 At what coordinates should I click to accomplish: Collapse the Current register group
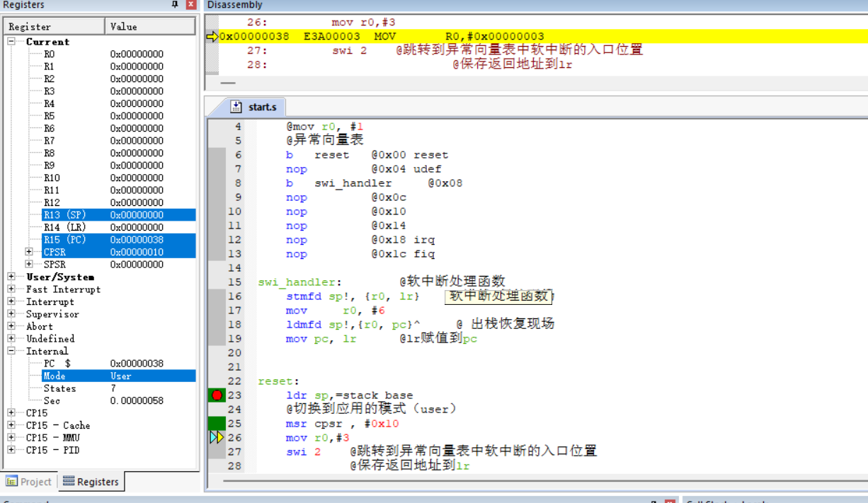click(x=11, y=42)
